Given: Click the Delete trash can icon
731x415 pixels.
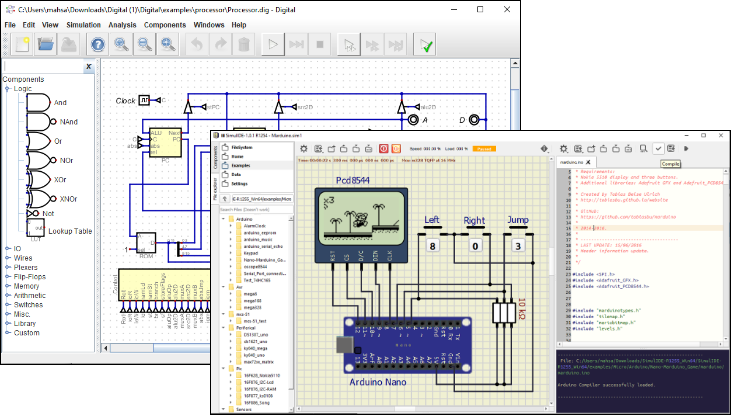Looking at the screenshot, I should pyautogui.click(x=243, y=45).
